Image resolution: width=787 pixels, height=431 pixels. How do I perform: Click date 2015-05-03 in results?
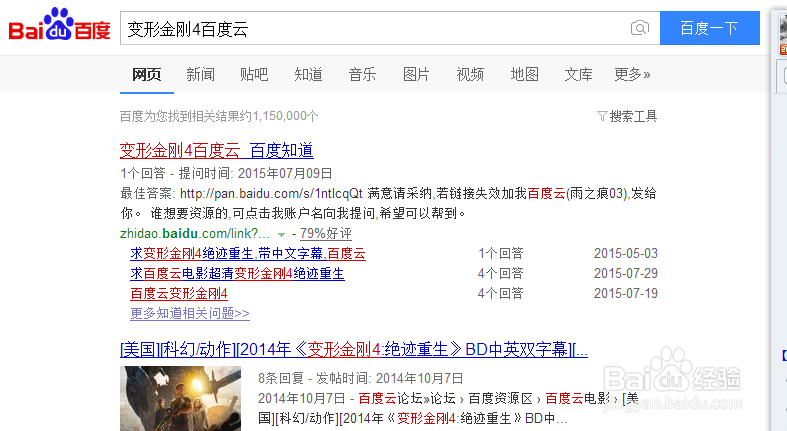(x=626, y=253)
